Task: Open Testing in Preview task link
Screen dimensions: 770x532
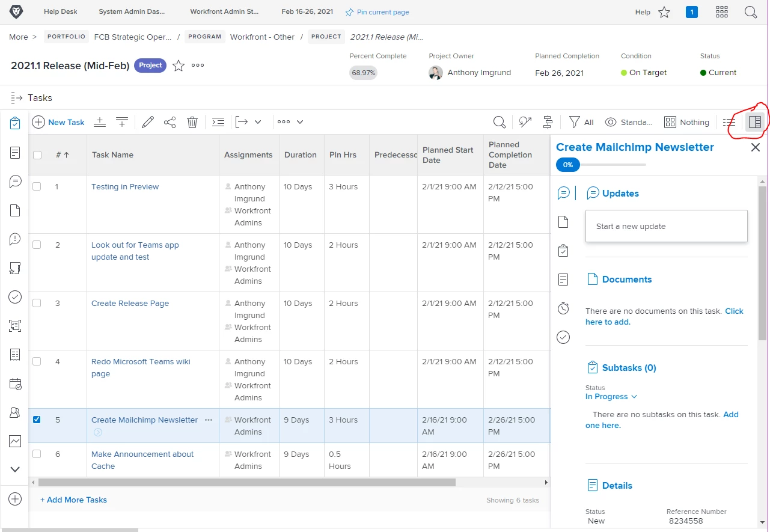Action: point(125,186)
